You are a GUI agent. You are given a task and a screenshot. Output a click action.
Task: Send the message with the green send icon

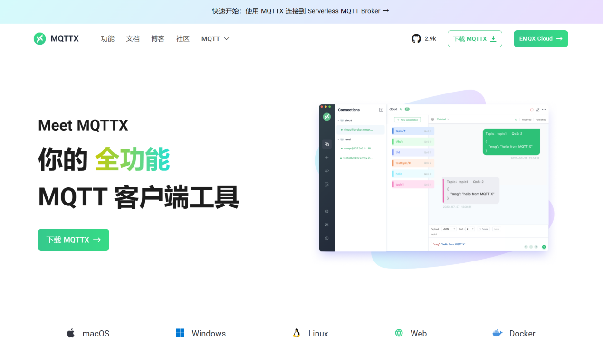click(x=544, y=246)
